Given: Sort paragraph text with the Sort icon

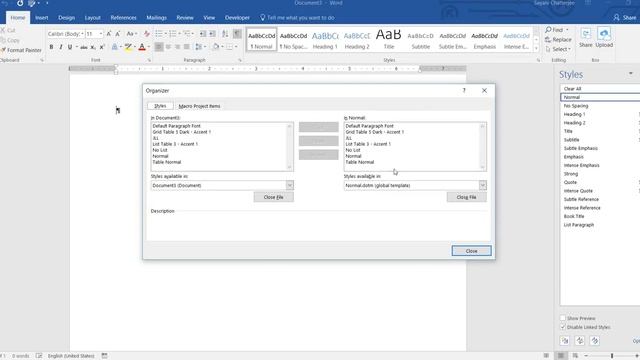Looking at the screenshot, I should [x=225, y=34].
